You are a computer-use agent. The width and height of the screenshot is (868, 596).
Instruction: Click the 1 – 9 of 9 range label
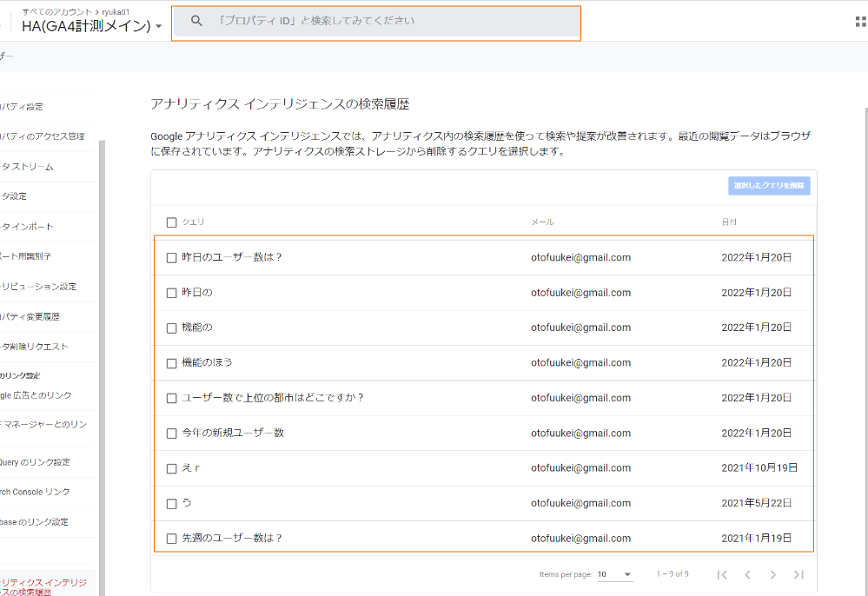(x=673, y=574)
